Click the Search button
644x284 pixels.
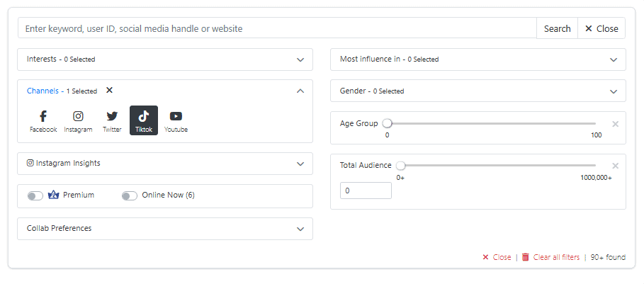tap(557, 28)
